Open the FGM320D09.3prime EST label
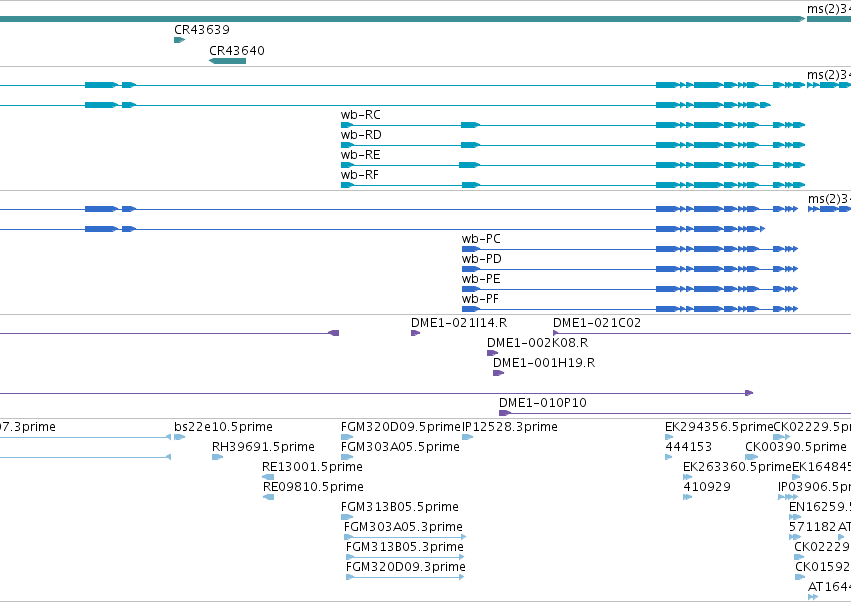The width and height of the screenshot is (851, 602). (406, 567)
